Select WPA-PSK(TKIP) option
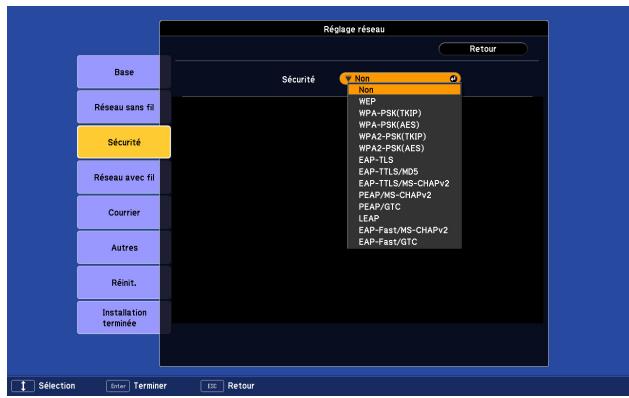 (404, 113)
